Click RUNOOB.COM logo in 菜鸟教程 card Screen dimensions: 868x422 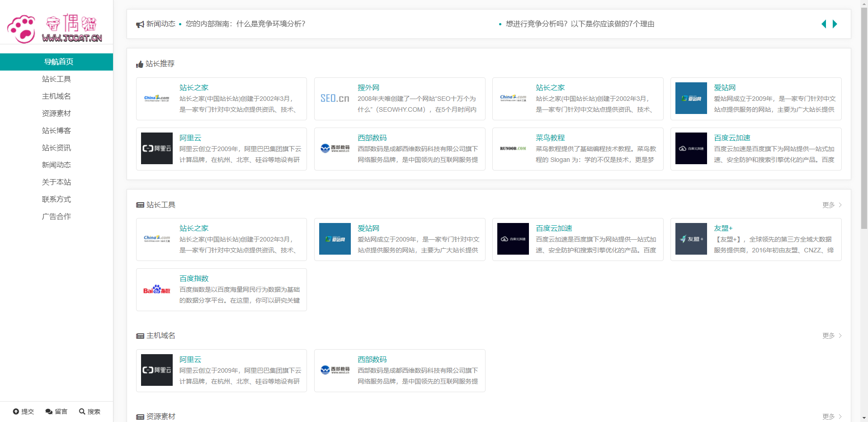pos(513,148)
